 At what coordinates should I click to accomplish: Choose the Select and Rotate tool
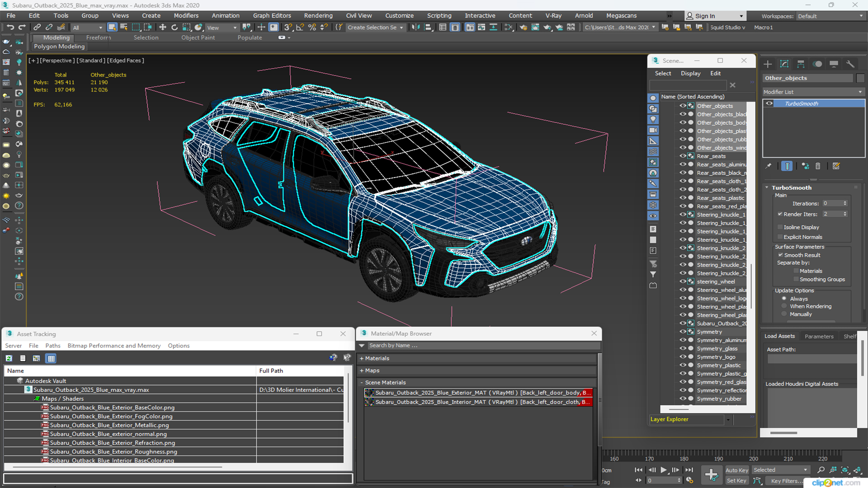[175, 27]
